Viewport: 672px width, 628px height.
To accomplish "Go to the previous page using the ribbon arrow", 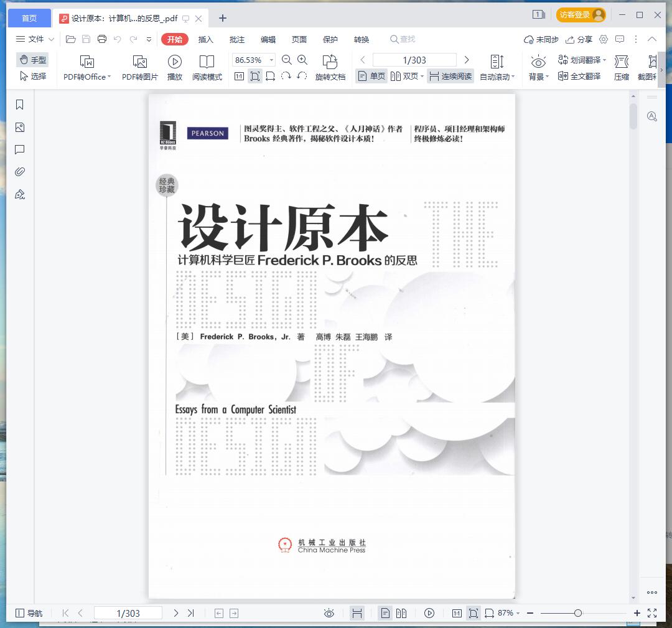I will 363,60.
